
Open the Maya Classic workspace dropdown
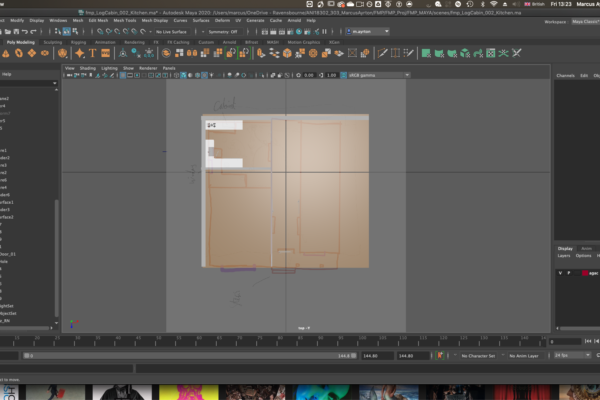pos(585,21)
